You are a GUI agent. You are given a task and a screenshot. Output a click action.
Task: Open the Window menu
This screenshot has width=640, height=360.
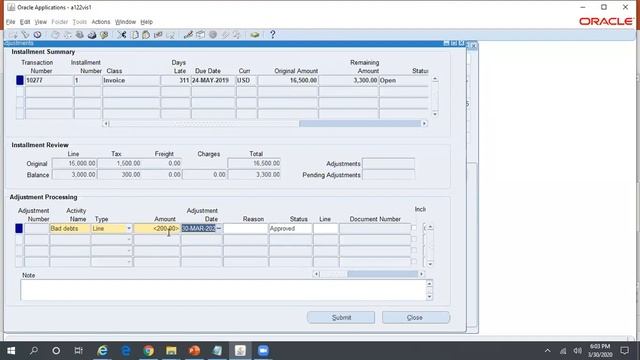coord(125,22)
